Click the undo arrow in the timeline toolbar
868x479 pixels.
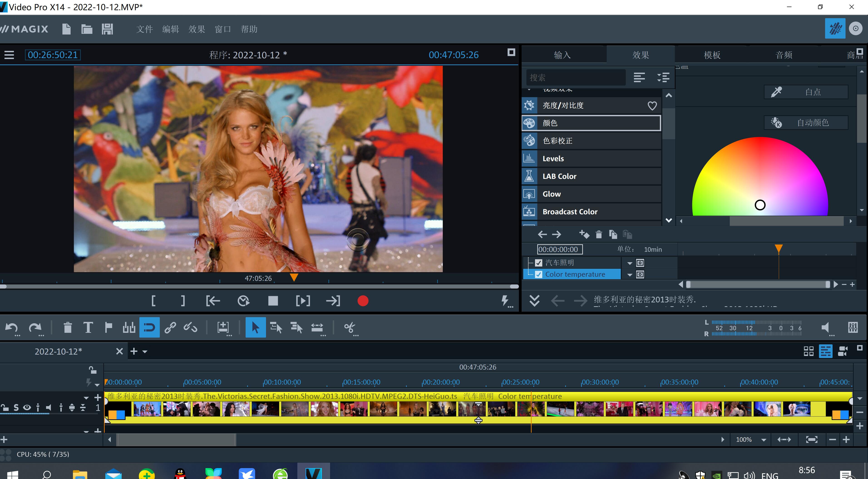point(12,327)
